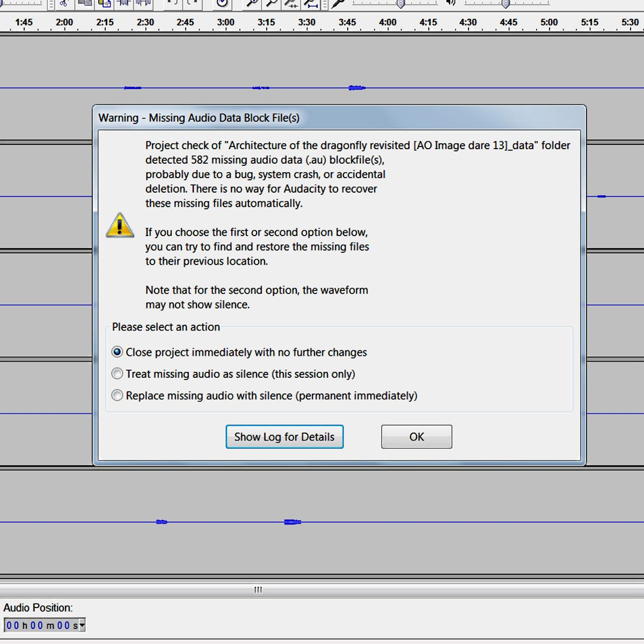Screen dimensions: 644x644
Task: Click the 2:15 mark on timeline ruler
Action: [105, 22]
